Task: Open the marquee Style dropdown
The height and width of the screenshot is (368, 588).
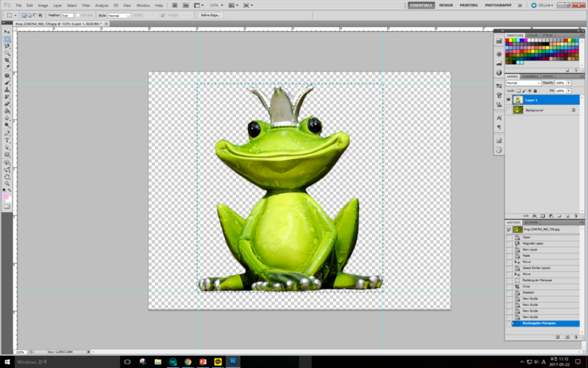Action: point(118,15)
